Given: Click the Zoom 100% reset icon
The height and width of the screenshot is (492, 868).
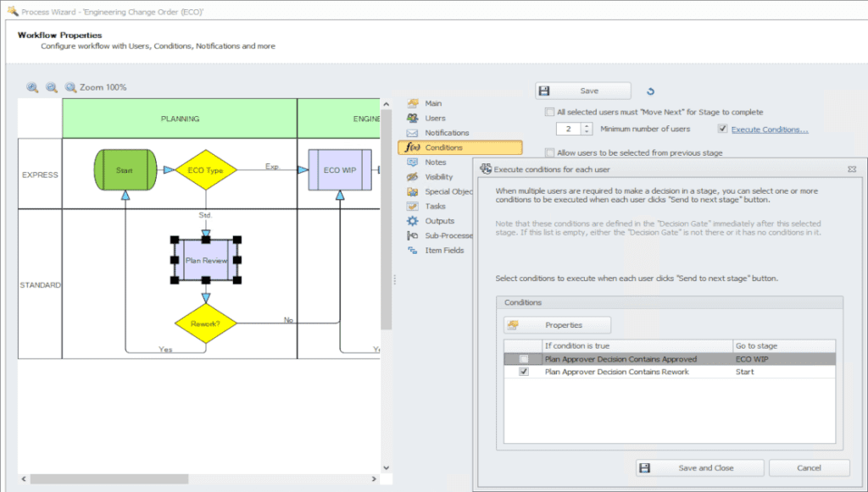Looking at the screenshot, I should click(70, 87).
